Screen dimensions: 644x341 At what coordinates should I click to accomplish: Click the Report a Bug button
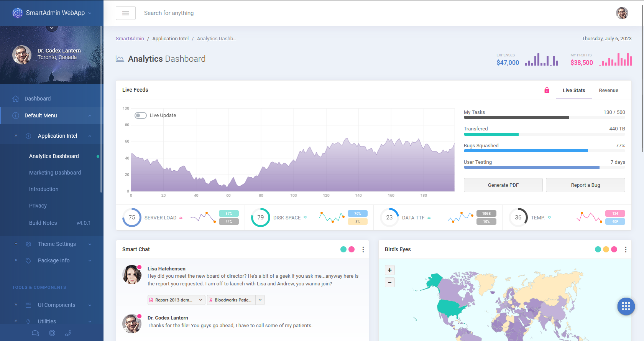585,185
